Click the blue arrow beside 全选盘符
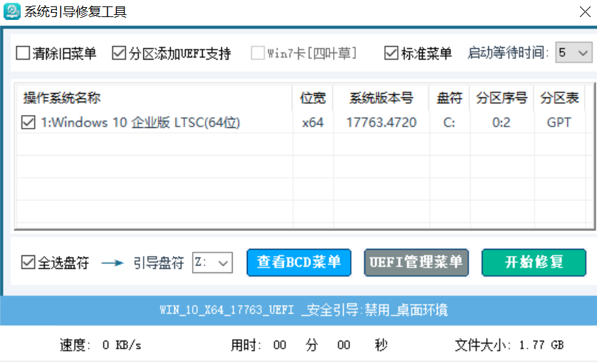Image resolution: width=597 pixels, height=364 pixels. click(x=112, y=262)
